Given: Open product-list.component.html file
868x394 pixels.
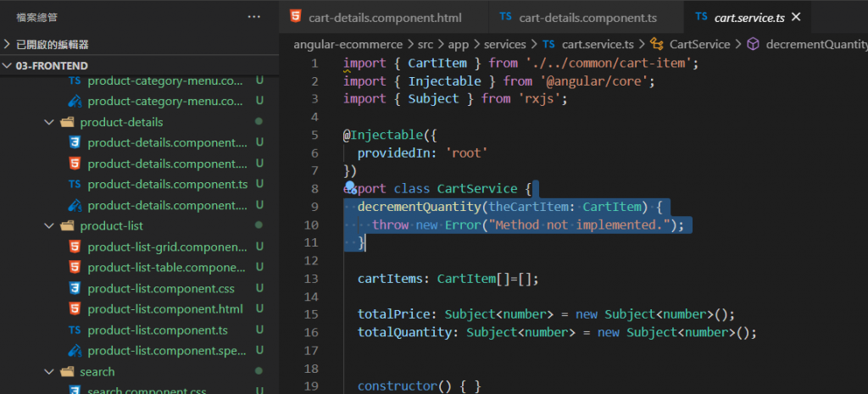Looking at the screenshot, I should (165, 308).
